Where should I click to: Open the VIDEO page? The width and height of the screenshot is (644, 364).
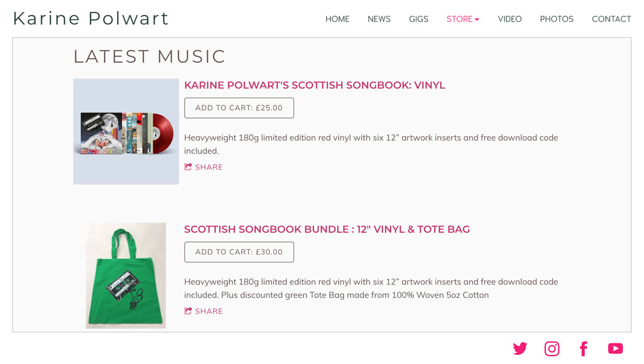point(510,19)
